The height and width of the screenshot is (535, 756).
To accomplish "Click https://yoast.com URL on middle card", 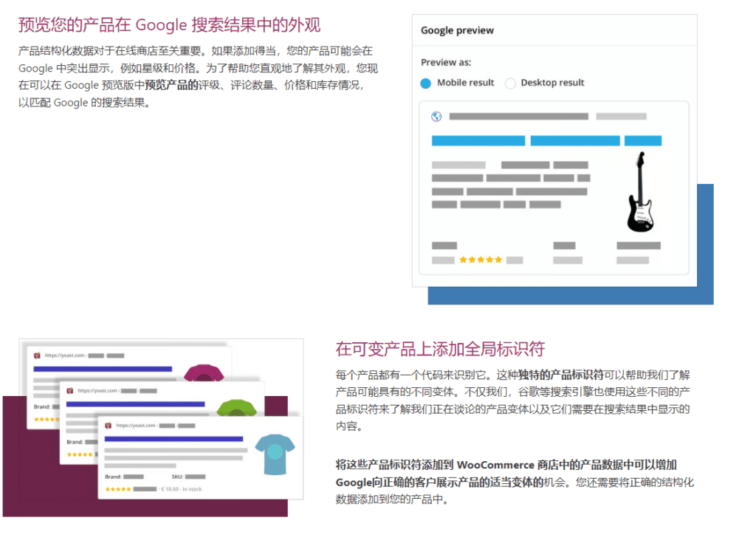I will click(x=97, y=391).
